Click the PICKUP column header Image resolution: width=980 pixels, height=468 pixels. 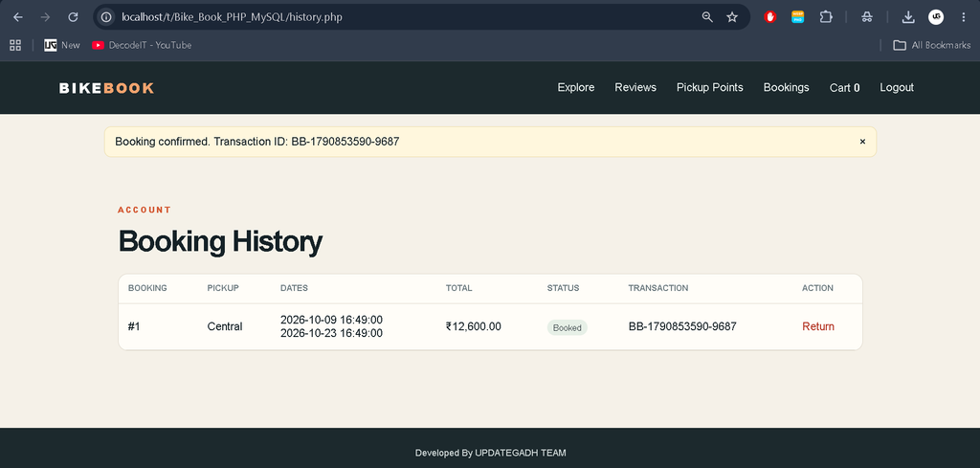(222, 288)
